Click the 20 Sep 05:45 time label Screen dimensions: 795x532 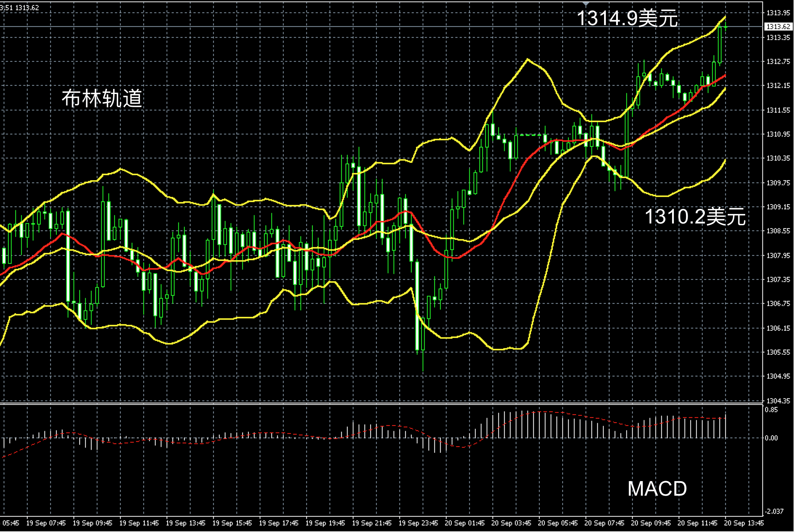tap(558, 523)
